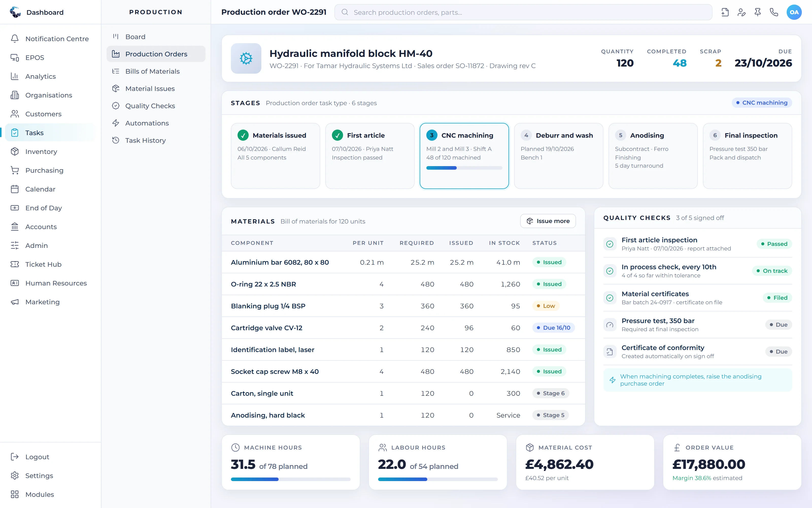Image resolution: width=812 pixels, height=508 pixels.
Task: Click the CNC machining stage pill in header
Action: point(762,103)
